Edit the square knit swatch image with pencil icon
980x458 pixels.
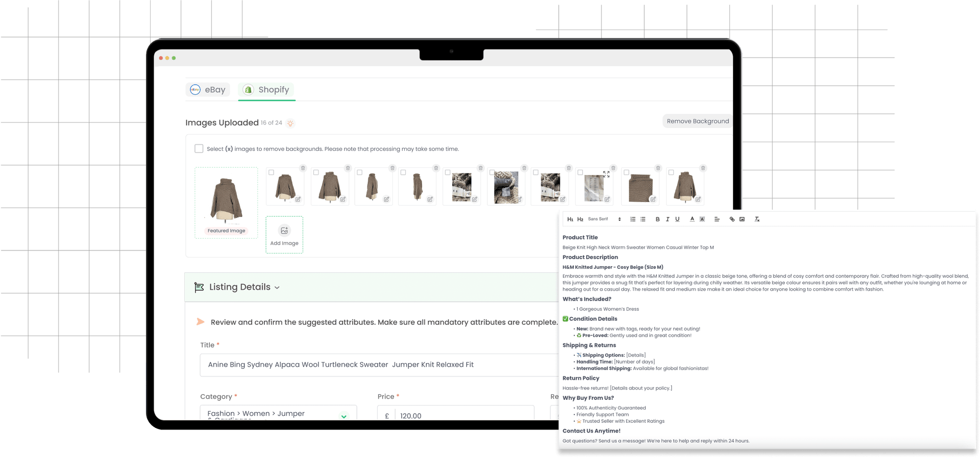click(x=653, y=199)
